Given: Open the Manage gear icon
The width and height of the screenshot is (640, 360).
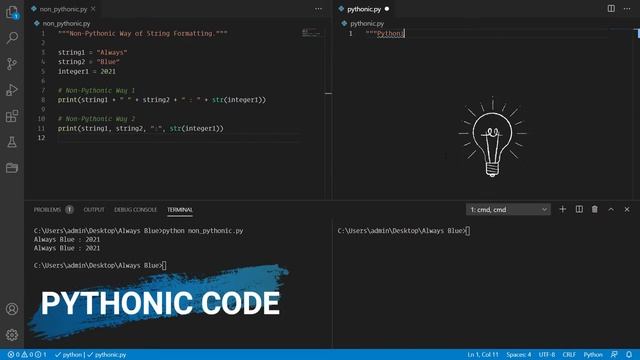Looking at the screenshot, I should pyautogui.click(x=12, y=335).
